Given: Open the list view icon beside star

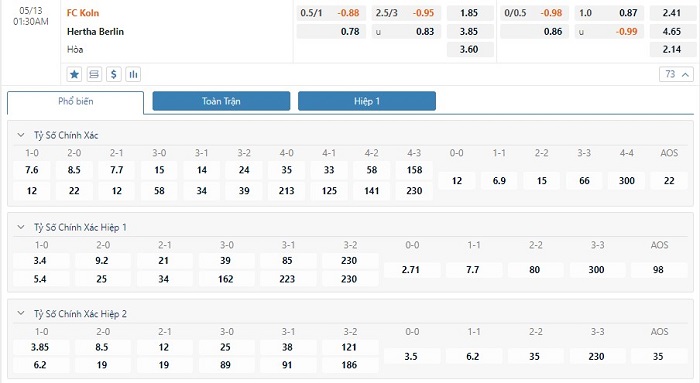Looking at the screenshot, I should coord(94,74).
